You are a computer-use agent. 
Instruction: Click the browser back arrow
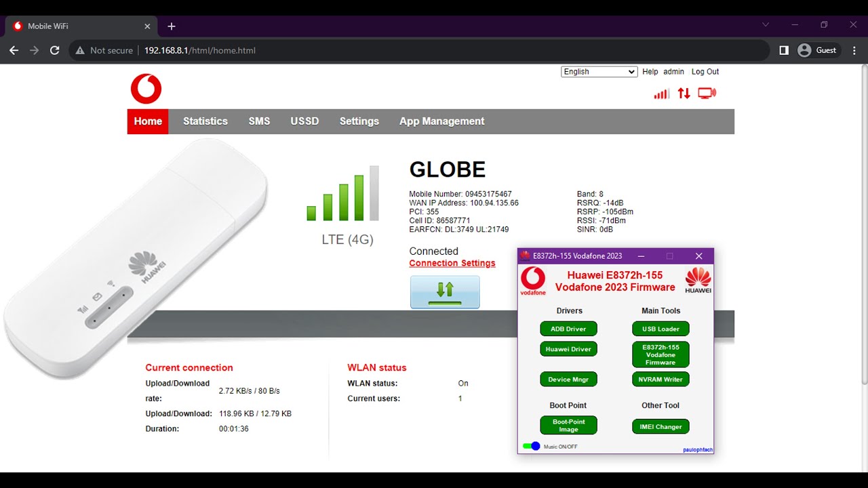click(x=14, y=50)
